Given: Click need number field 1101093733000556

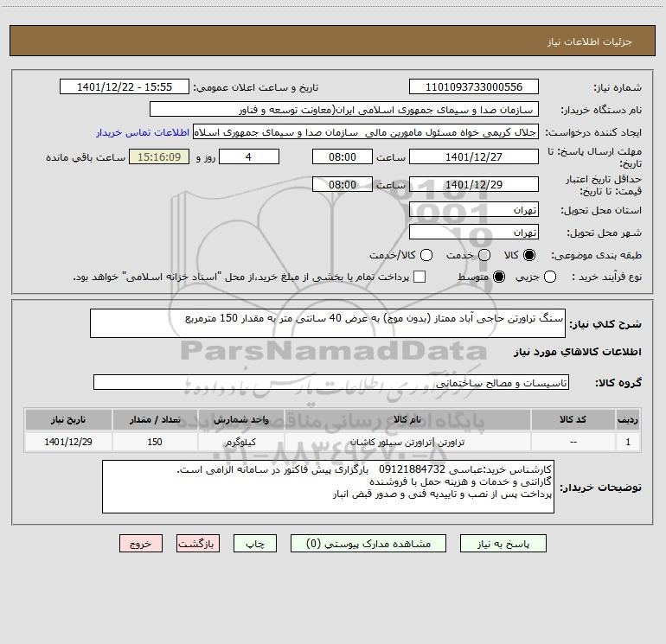Looking at the screenshot, I should 474,87.
